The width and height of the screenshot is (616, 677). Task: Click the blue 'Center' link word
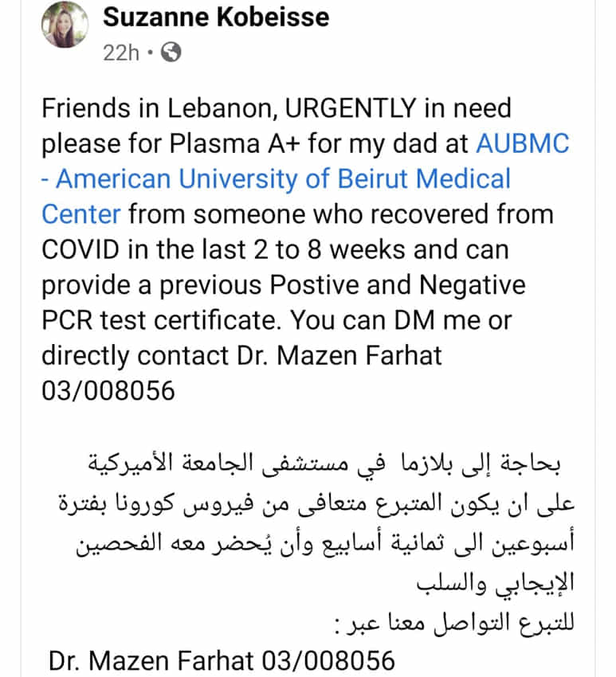[80, 214]
